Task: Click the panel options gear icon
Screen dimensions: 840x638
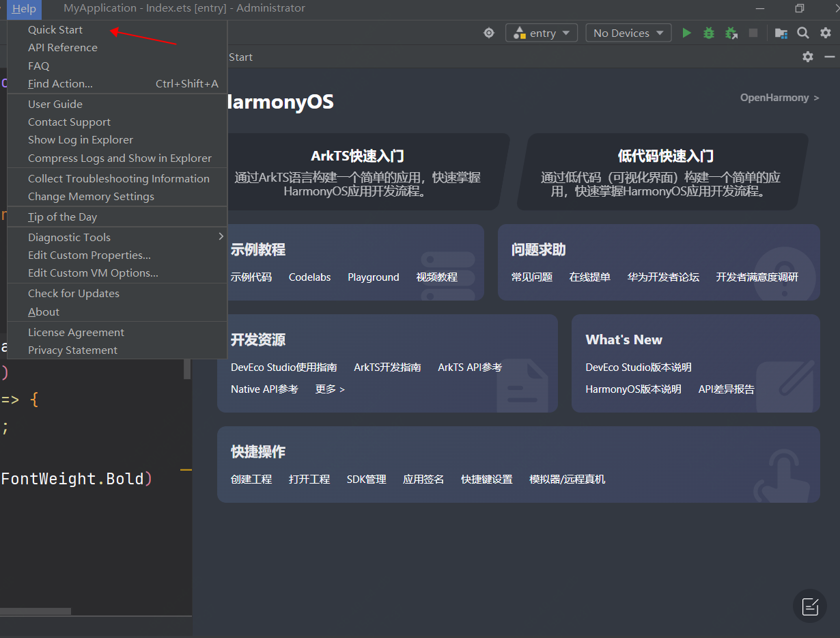Action: [808, 57]
